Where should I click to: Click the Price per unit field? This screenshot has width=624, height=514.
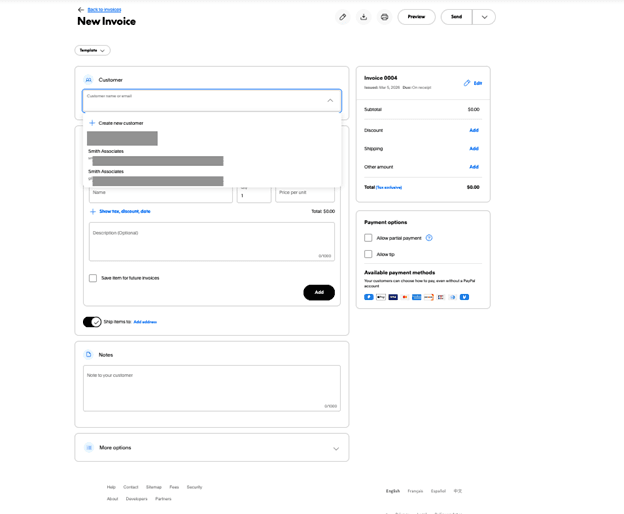305,194
